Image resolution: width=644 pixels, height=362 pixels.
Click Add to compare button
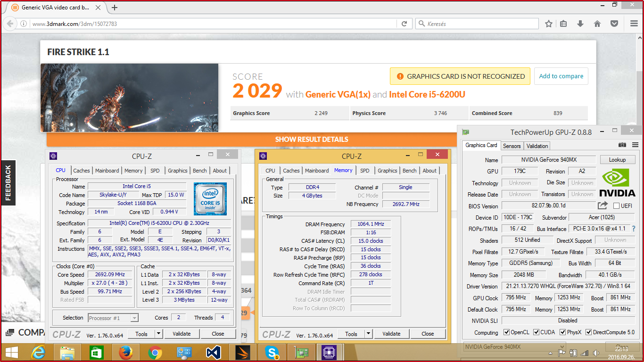(561, 76)
